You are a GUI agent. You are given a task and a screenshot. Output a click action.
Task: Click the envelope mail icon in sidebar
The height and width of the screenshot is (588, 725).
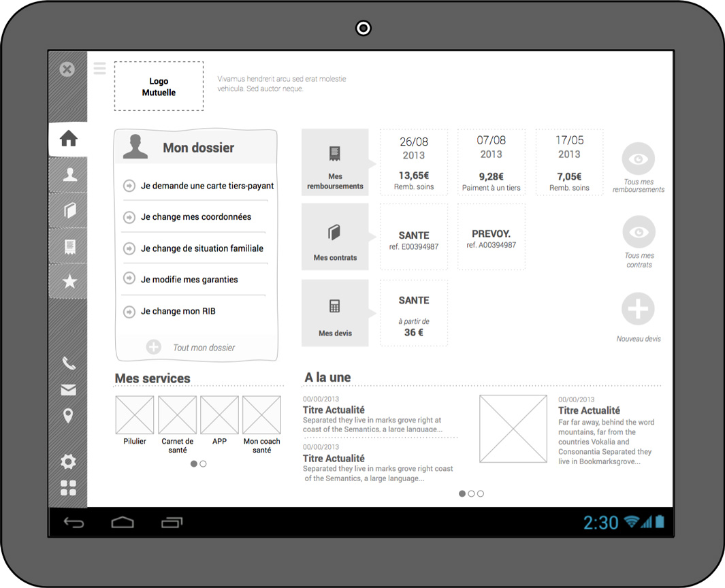(68, 390)
